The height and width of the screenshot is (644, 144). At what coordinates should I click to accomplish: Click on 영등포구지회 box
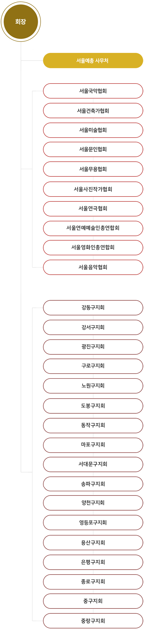tap(93, 523)
